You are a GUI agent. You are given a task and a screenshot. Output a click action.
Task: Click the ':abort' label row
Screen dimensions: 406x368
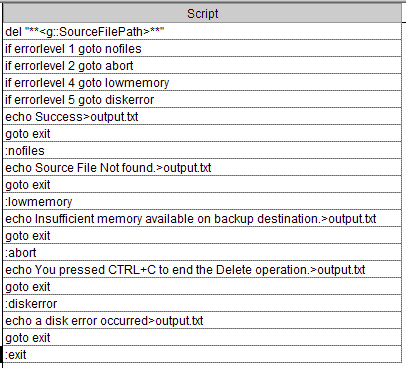[x=202, y=253]
